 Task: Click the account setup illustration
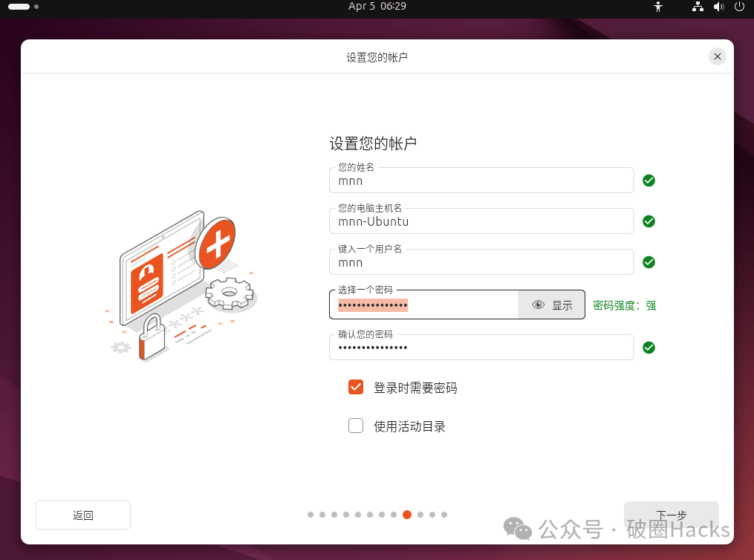[x=181, y=286]
